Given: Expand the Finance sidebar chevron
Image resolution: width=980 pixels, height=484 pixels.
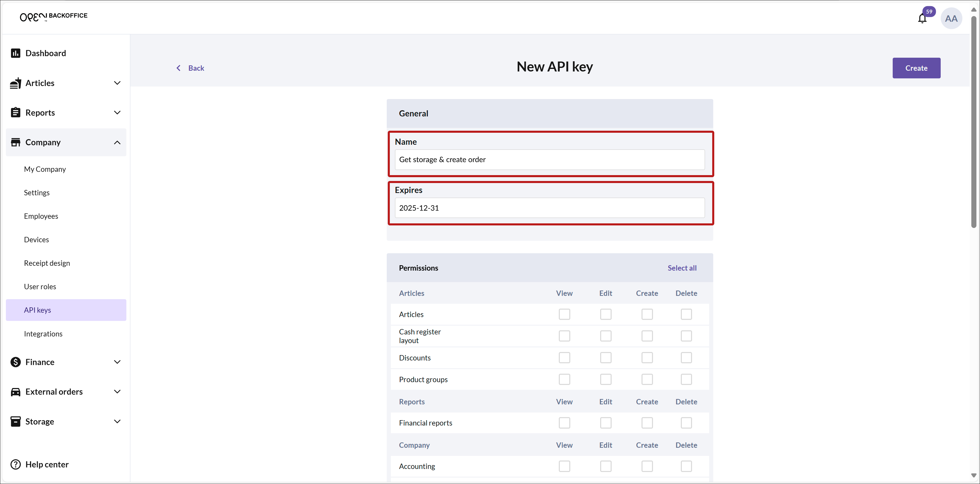Looking at the screenshot, I should pyautogui.click(x=117, y=362).
